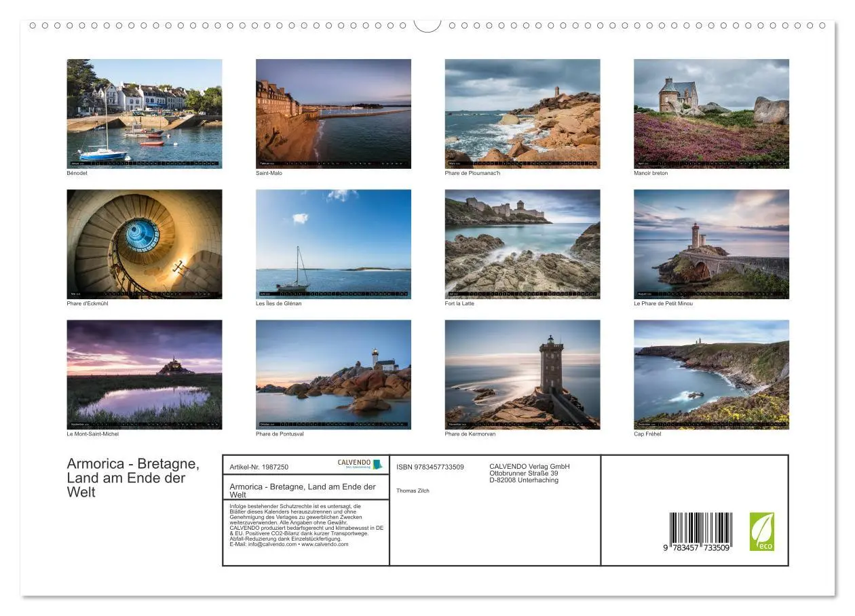This screenshot has width=855, height=616.
Task: Click the caption "Phare de Pontusval"
Action: click(x=280, y=434)
